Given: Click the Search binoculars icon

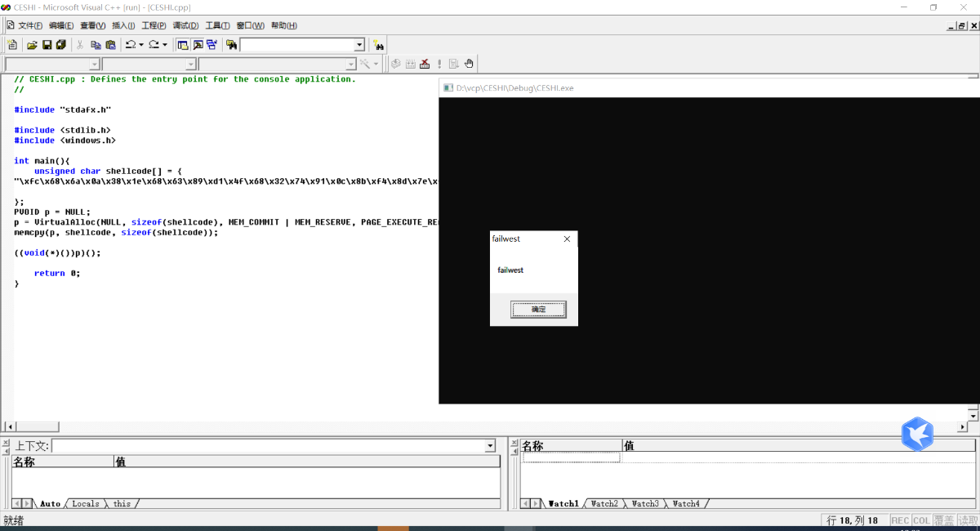Looking at the screenshot, I should [378, 45].
